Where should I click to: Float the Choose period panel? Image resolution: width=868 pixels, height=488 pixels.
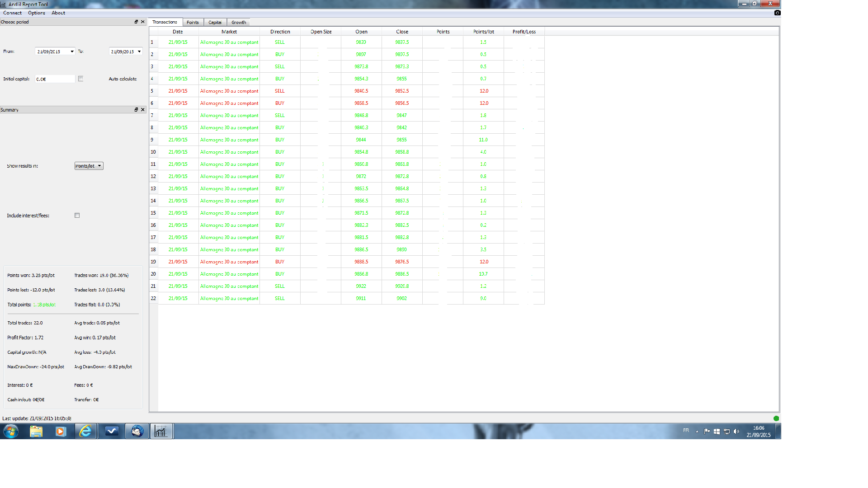(x=136, y=22)
